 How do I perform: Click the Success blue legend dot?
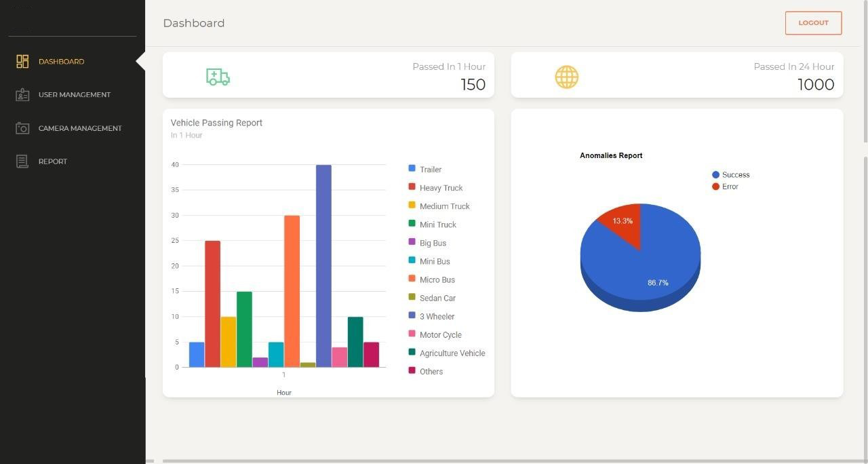pos(715,175)
